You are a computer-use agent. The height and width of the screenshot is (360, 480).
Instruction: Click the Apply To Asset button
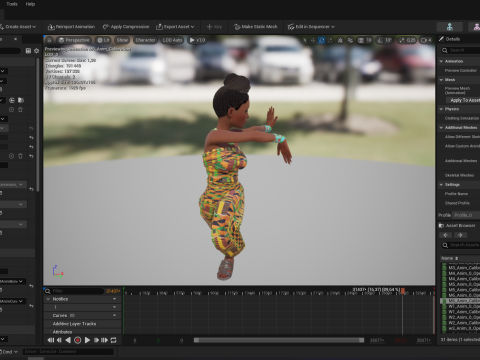(464, 100)
